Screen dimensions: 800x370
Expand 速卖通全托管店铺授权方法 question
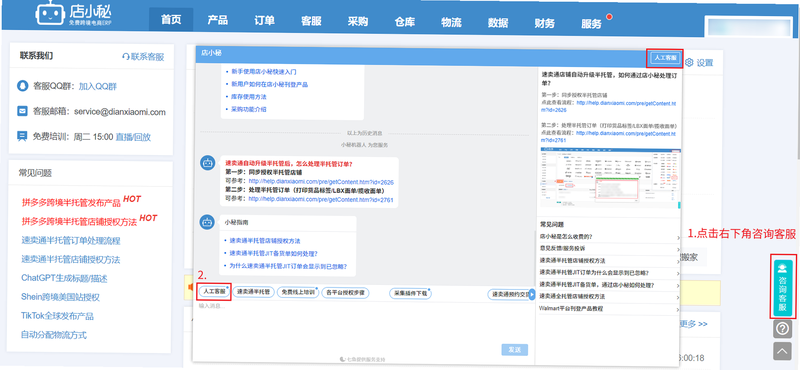(610, 297)
